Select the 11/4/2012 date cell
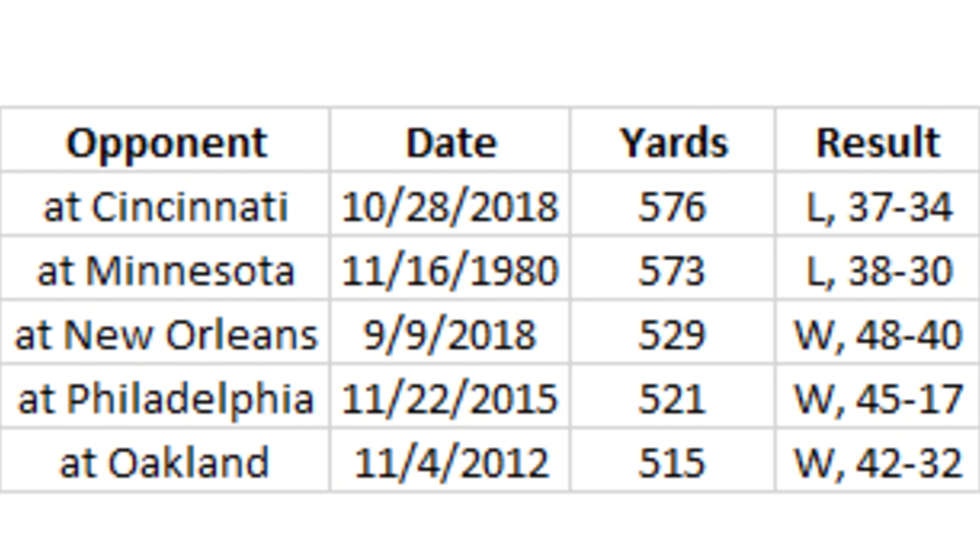The width and height of the screenshot is (980, 551). [x=450, y=460]
